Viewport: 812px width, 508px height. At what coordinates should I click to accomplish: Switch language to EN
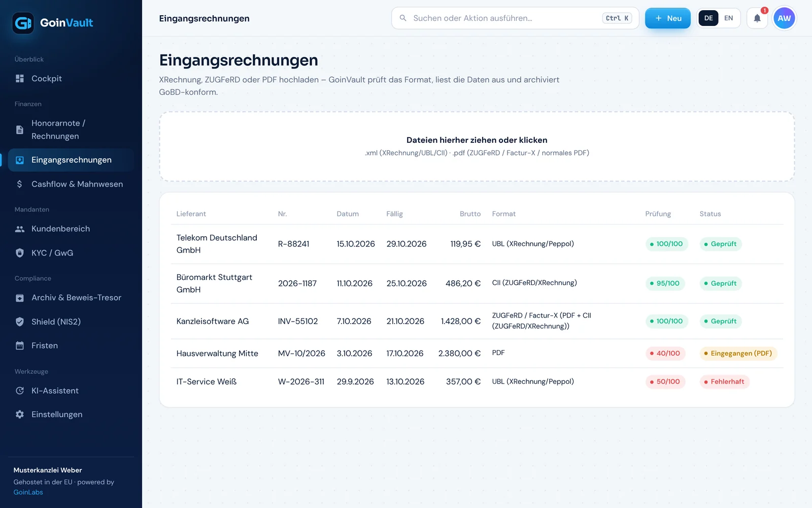728,18
